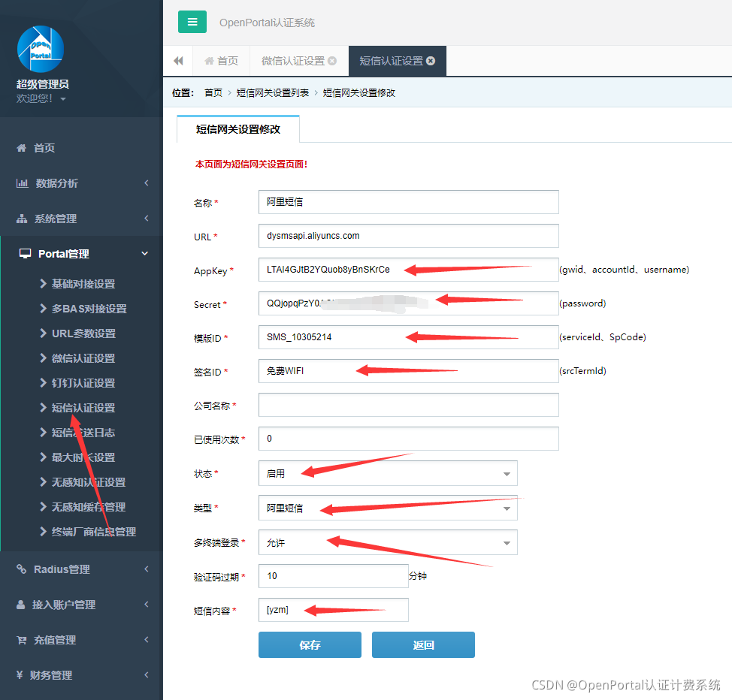Switch to the 首页 tab
The height and width of the screenshot is (700, 732).
221,61
